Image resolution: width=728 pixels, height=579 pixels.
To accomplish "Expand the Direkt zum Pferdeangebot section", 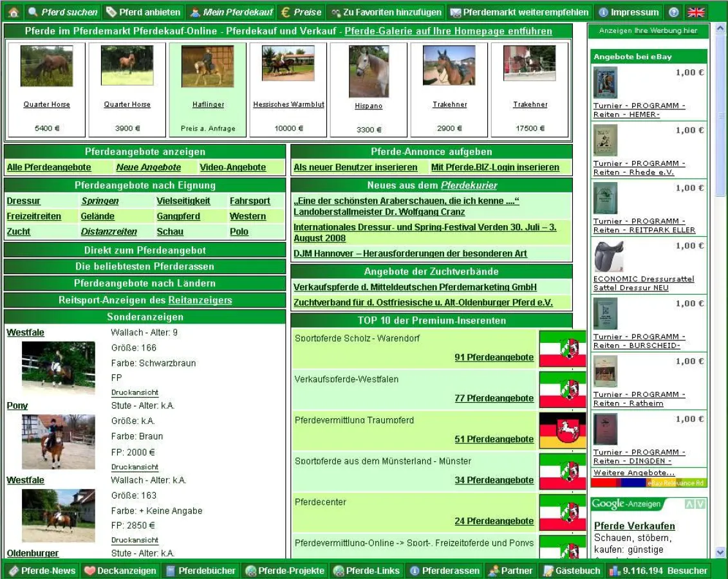I will point(145,250).
